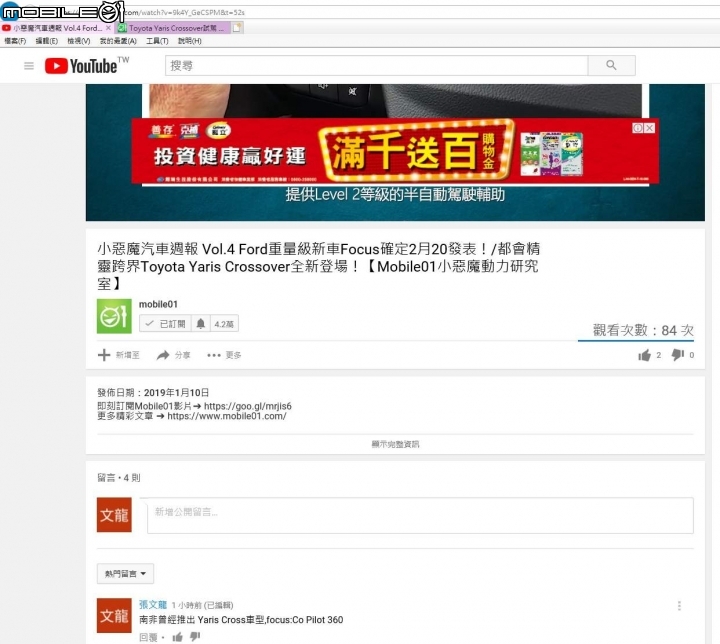Close the 小惡魔汽車週報 browser tab
The width and height of the screenshot is (720, 644).
click(x=108, y=28)
